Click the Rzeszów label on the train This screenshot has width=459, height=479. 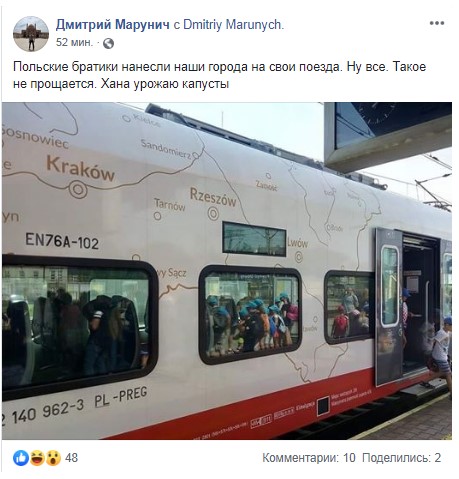(x=213, y=197)
